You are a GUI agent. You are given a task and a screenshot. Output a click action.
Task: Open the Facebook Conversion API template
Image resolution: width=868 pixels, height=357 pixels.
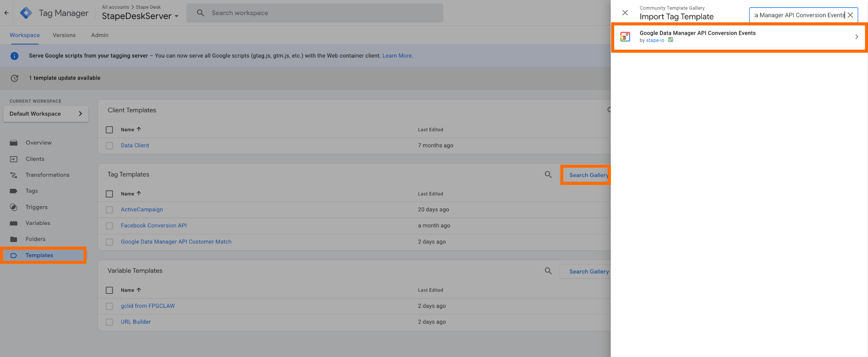click(154, 226)
